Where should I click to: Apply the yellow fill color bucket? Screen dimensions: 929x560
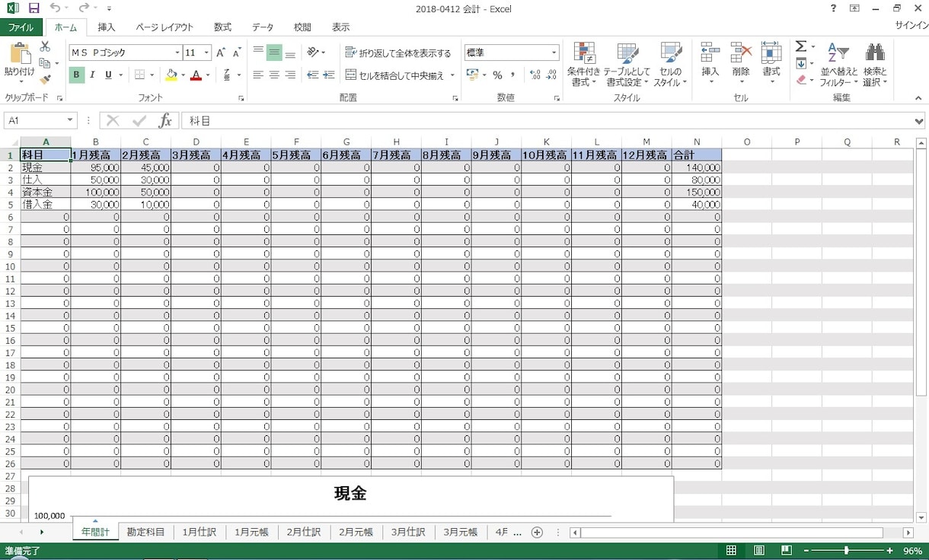click(x=171, y=75)
